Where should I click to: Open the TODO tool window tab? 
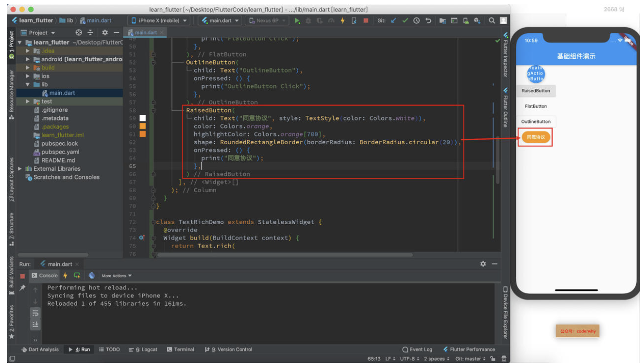pyautogui.click(x=109, y=349)
